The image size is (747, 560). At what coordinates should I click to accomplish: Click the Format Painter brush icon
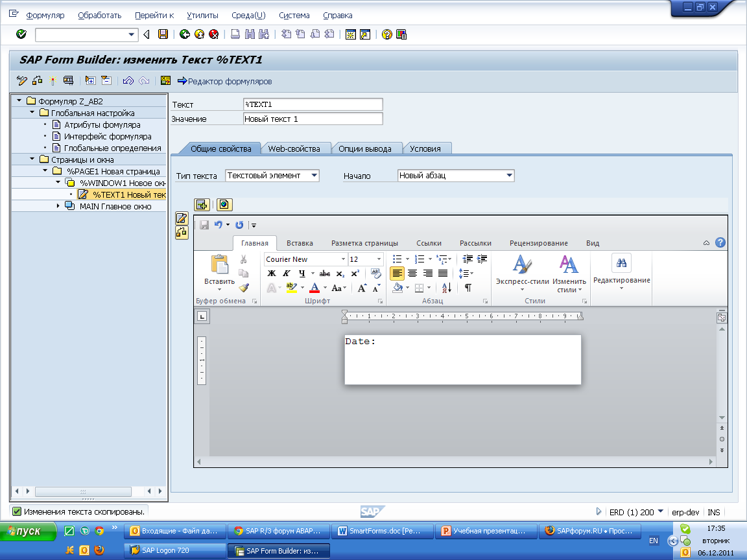click(244, 288)
